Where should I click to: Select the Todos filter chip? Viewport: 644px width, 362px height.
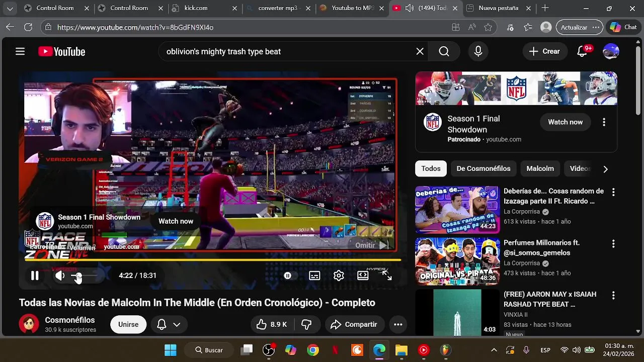pos(431,168)
